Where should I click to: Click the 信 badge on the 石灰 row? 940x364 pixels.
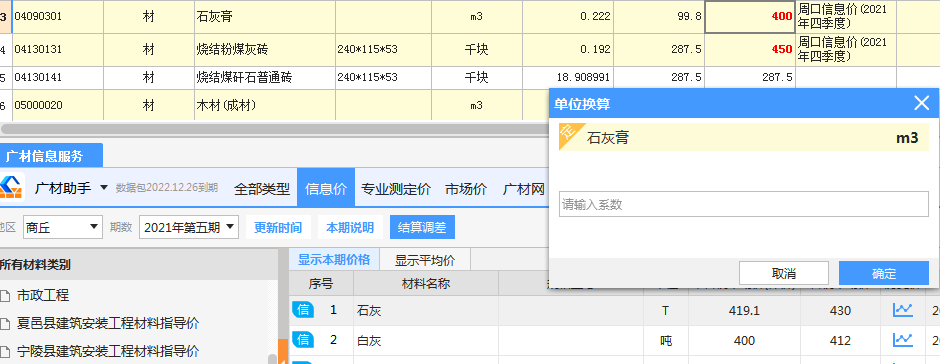point(303,310)
